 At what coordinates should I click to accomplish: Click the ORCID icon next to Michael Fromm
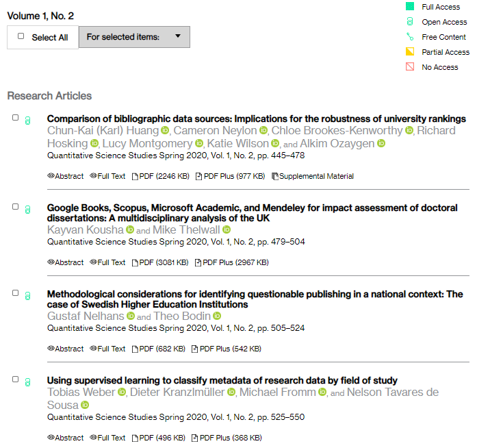click(x=322, y=392)
